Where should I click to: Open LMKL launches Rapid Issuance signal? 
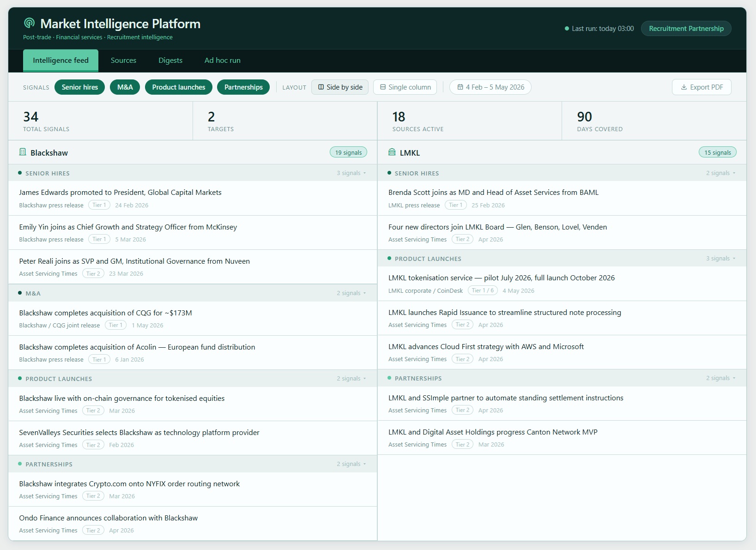tap(562, 318)
